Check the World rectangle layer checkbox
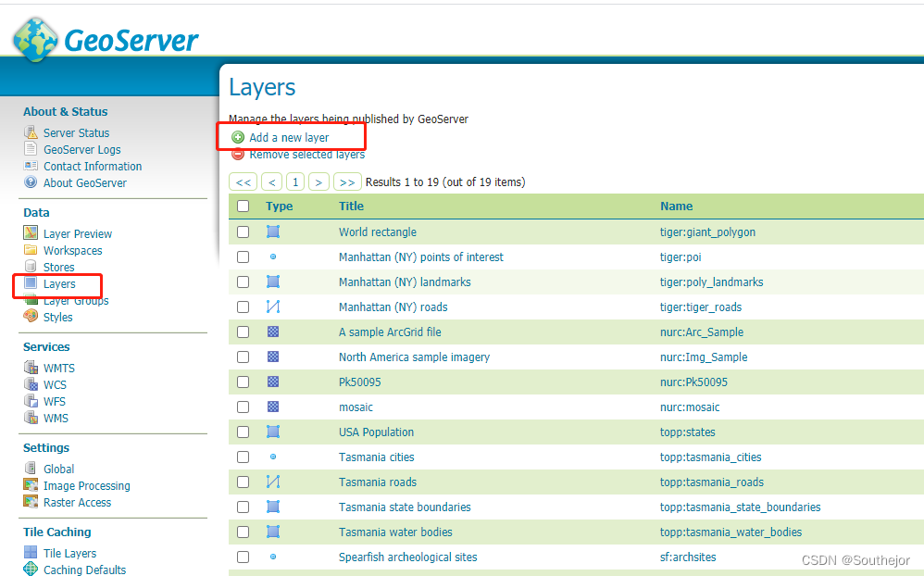Screen dimensions: 924x576 point(243,232)
